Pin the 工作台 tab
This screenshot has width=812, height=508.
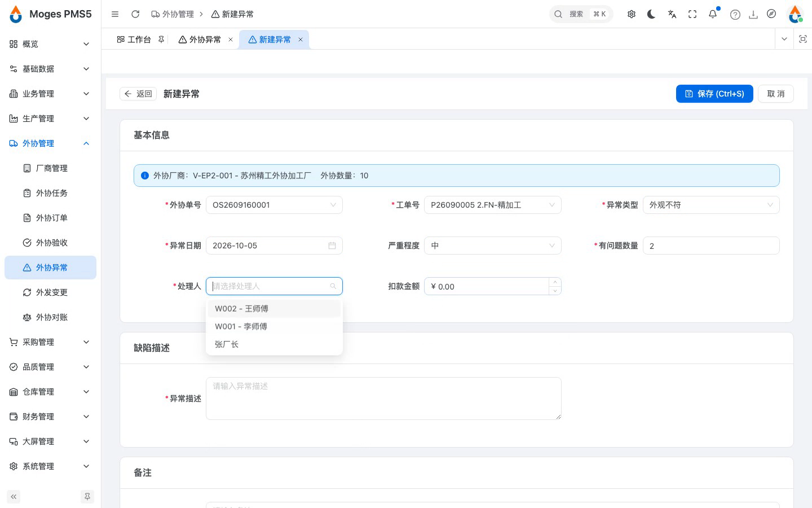(x=161, y=40)
